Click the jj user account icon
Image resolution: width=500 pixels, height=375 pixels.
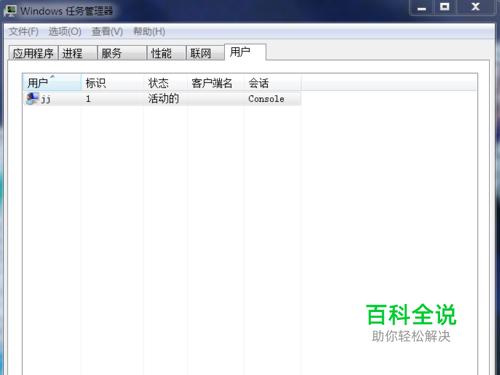pos(32,99)
